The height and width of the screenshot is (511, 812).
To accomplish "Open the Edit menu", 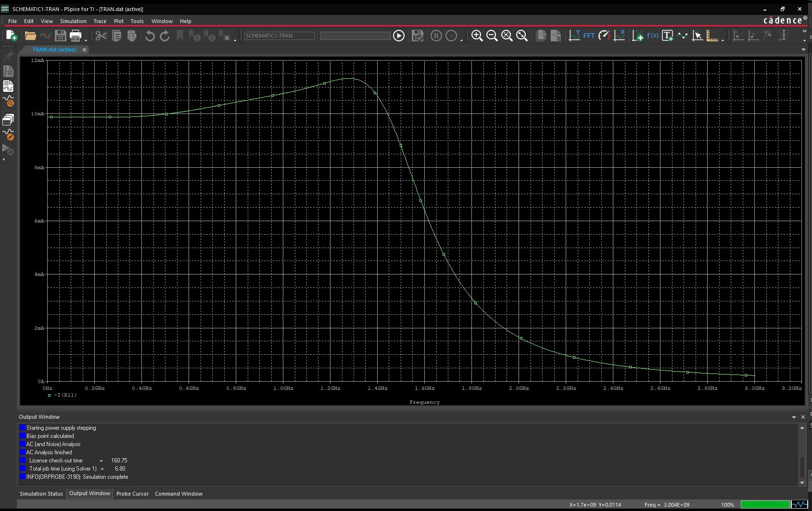I will pyautogui.click(x=29, y=21).
